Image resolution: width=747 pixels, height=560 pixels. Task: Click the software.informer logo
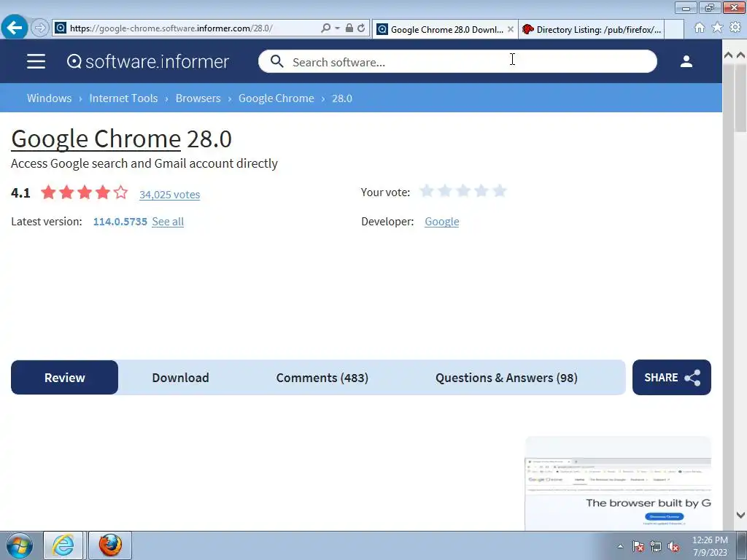click(x=147, y=61)
